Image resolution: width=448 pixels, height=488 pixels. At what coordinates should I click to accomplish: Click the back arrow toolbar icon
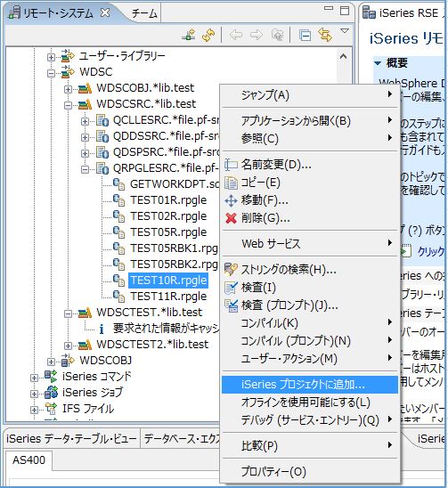point(236,35)
